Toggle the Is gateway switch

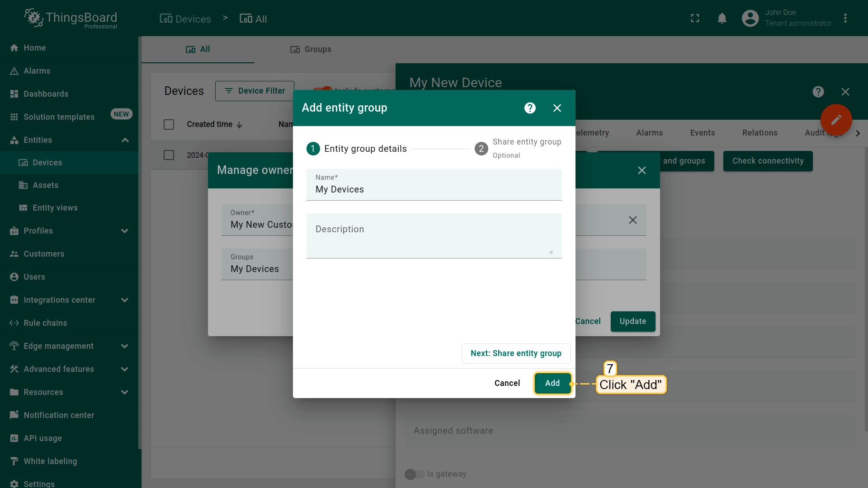414,474
